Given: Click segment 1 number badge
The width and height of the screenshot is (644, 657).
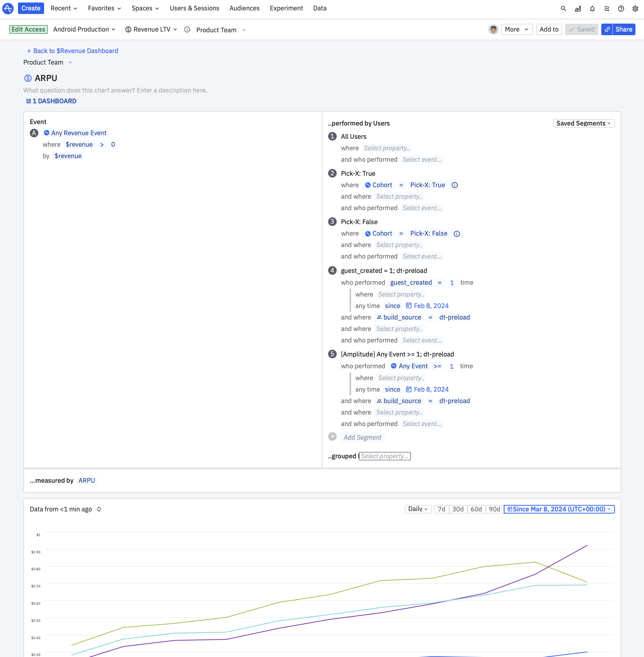Looking at the screenshot, I should click(x=332, y=136).
